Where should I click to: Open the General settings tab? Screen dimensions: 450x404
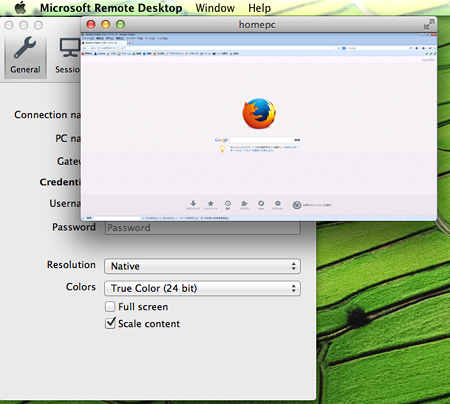tap(25, 56)
